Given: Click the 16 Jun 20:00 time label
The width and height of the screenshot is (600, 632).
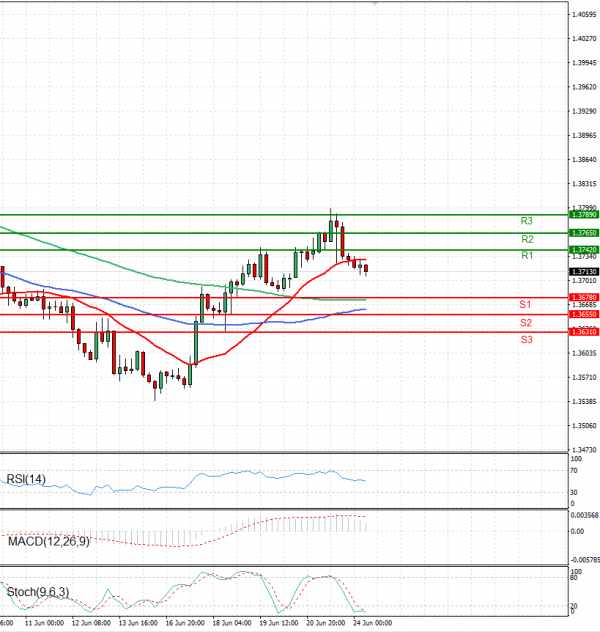Looking at the screenshot, I should tap(185, 623).
